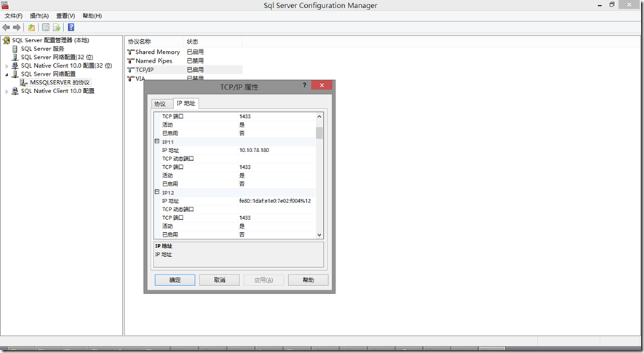
Task: Click the TCP 端口 value 1433 under IP12
Action: pyautogui.click(x=245, y=218)
